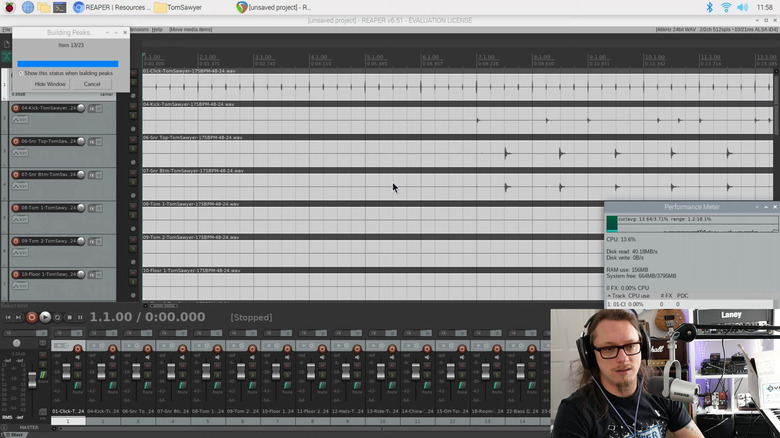The image size is (780, 438).
Task: Open the File menu
Action: coord(6,29)
